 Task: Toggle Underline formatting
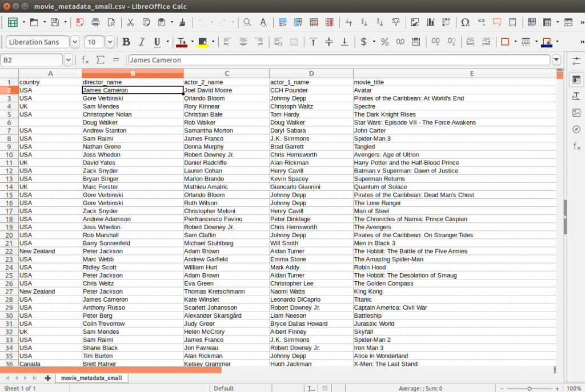(157, 42)
